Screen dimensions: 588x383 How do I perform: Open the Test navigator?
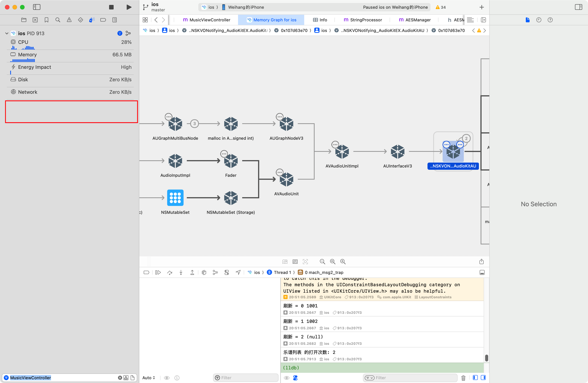tap(81, 20)
